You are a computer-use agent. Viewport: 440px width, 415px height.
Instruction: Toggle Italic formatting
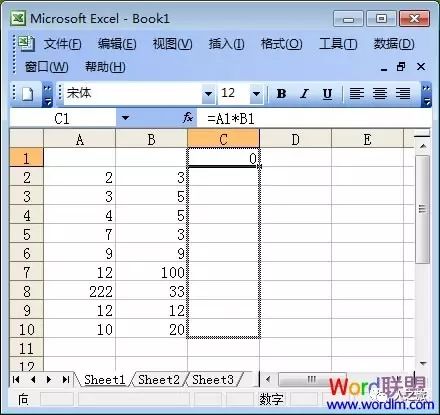304,94
